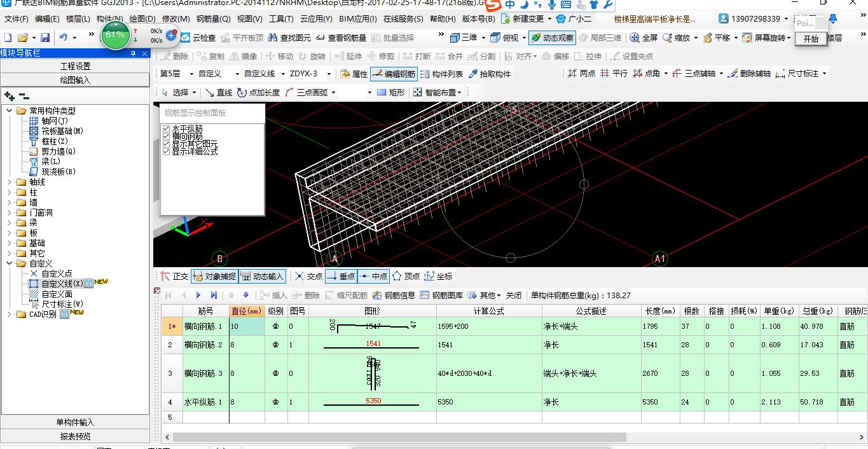Image resolution: width=868 pixels, height=449 pixels.
Task: Move rebar row down arrow
Action: [x=246, y=296]
